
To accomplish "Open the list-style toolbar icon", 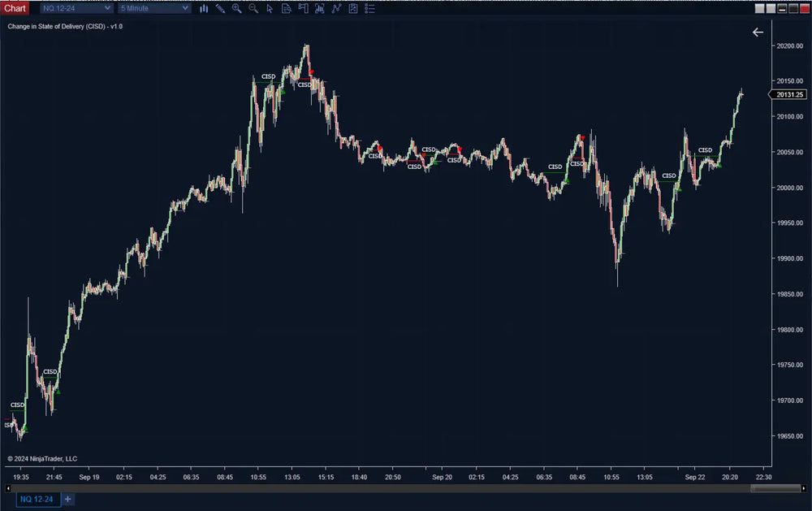I will [x=370, y=8].
